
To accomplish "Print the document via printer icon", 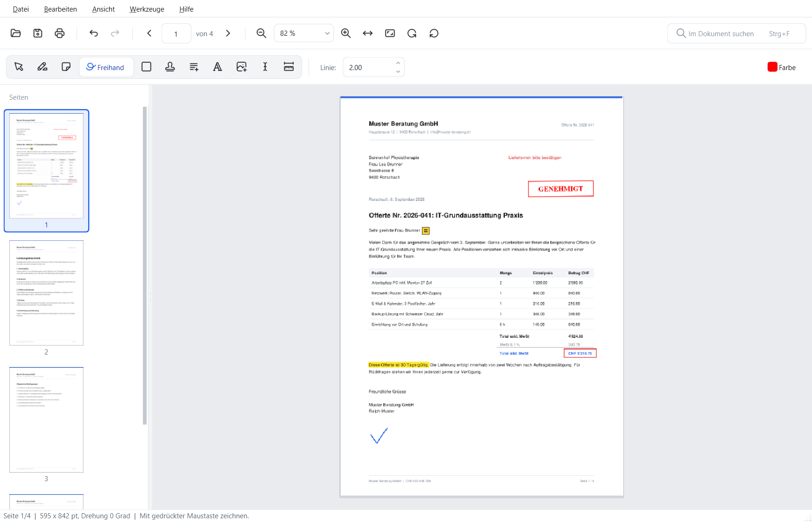I will tap(59, 33).
